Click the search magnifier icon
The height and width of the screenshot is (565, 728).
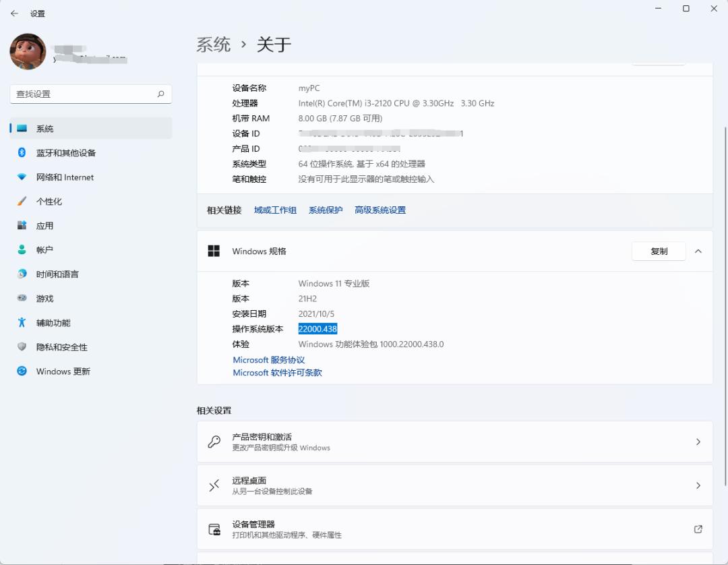[160, 94]
